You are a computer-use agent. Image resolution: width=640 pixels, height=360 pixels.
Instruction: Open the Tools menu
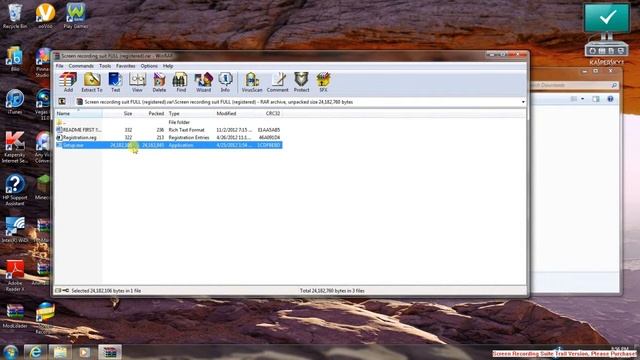[x=105, y=66]
